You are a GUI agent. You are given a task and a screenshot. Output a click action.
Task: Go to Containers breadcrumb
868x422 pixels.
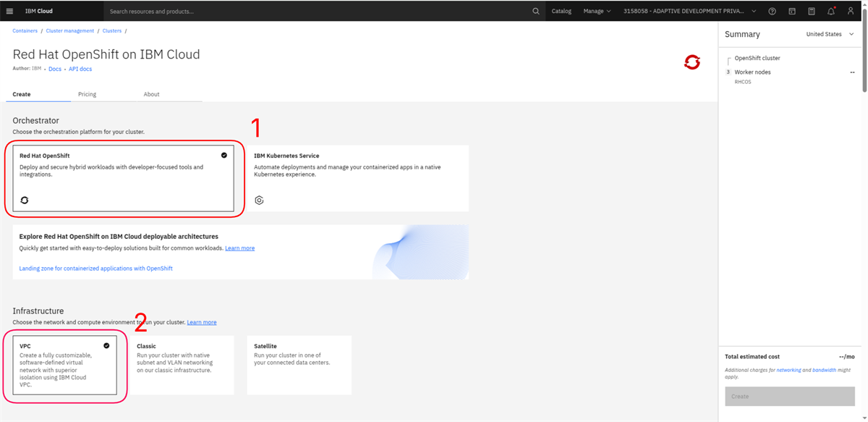(x=25, y=31)
